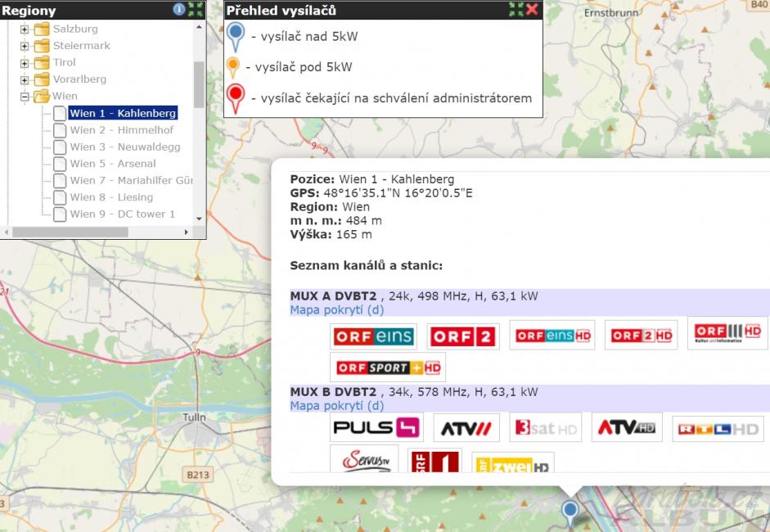Image resolution: width=770 pixels, height=532 pixels.
Task: Click the green resize arrows in Regiony header
Action: click(196, 9)
